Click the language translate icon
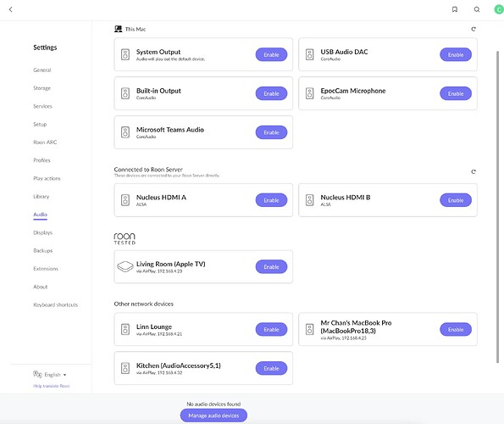 37,375
